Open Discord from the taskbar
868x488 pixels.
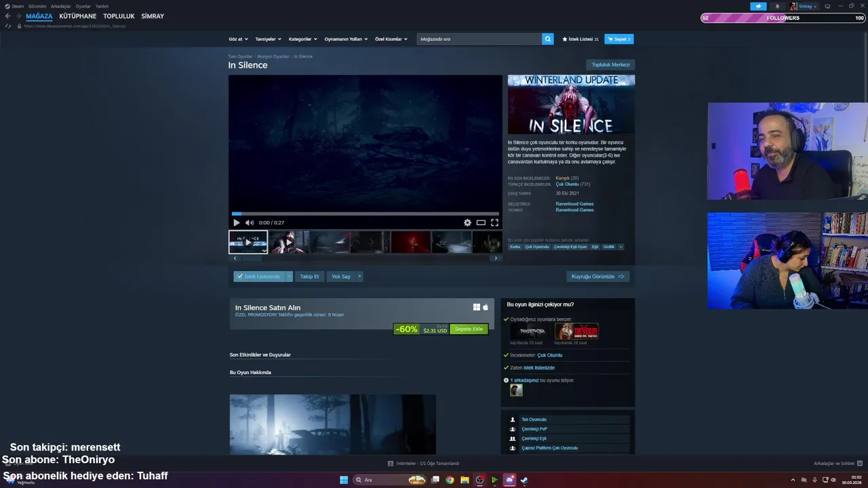point(509,480)
